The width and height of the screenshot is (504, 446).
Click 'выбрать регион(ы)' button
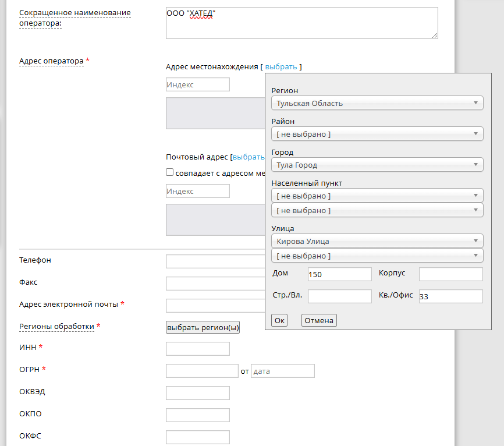[203, 328]
